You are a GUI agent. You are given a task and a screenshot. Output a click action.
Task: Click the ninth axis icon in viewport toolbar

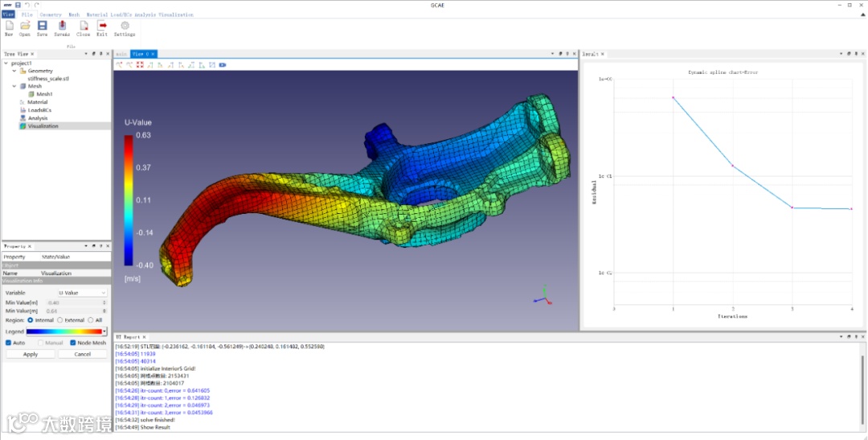click(202, 65)
